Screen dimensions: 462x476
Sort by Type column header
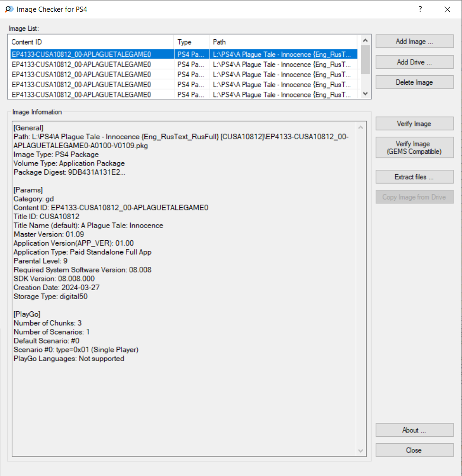(192, 42)
